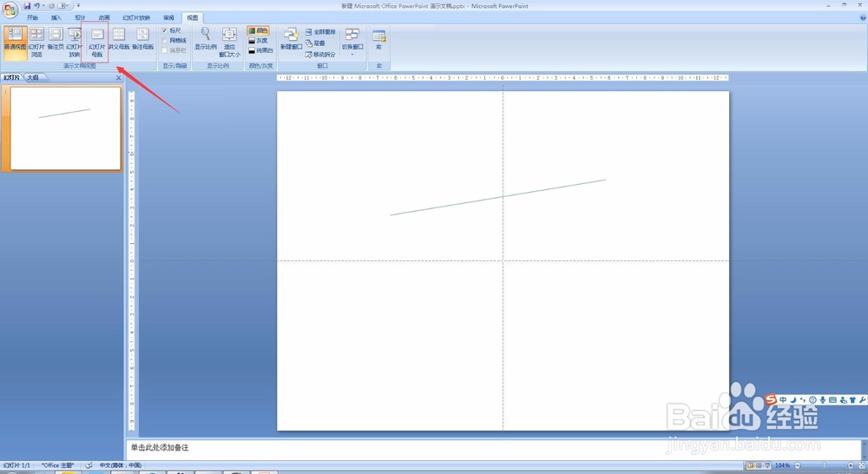Click the 104% zoom level
This screenshot has height=474, width=868.
pos(782,465)
